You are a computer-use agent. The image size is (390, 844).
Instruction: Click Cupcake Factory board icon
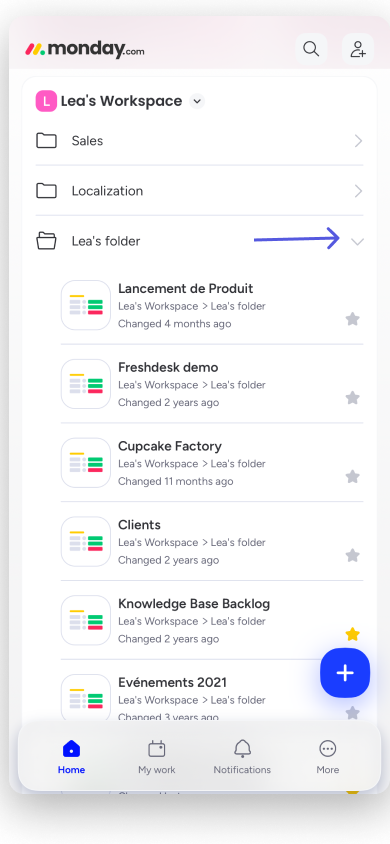(x=86, y=462)
